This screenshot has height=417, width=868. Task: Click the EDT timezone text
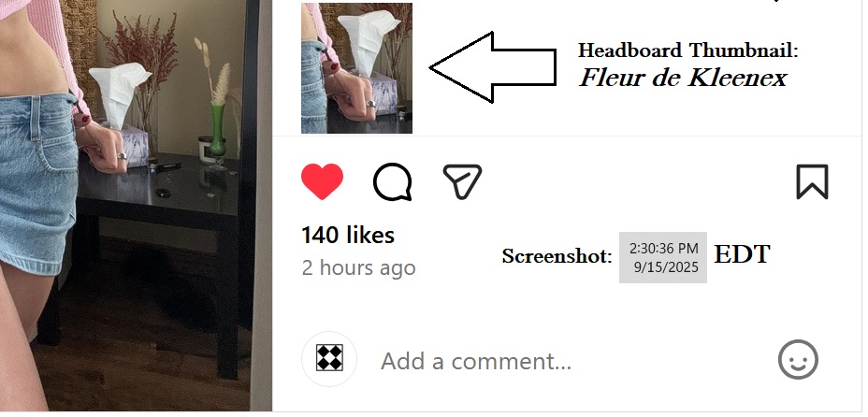742,254
